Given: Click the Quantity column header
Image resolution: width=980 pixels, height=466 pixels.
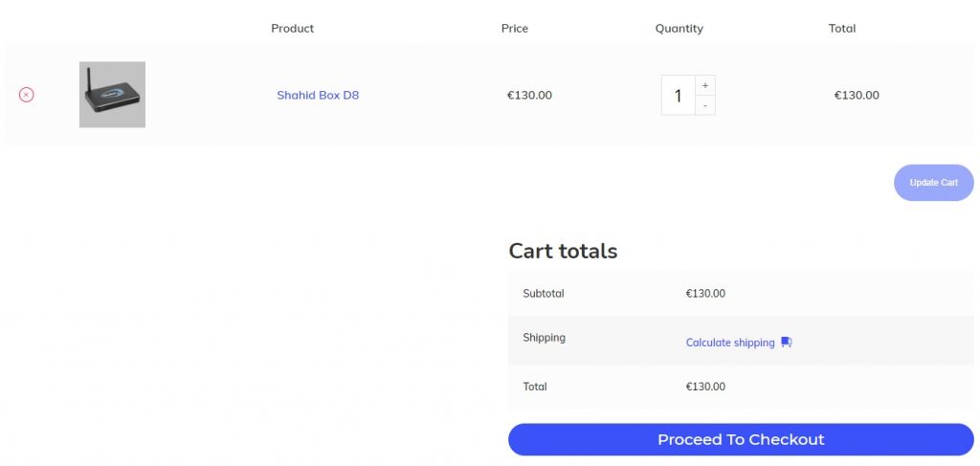Looking at the screenshot, I should click(679, 29).
